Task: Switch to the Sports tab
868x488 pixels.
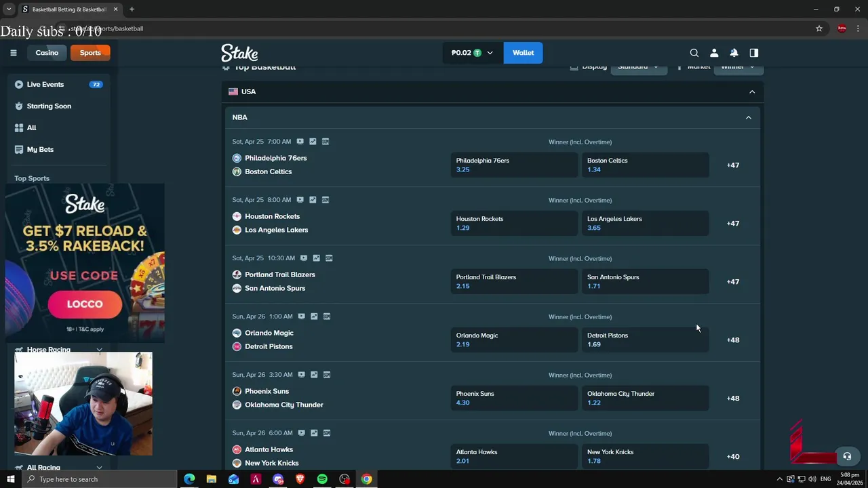Action: coord(90,53)
